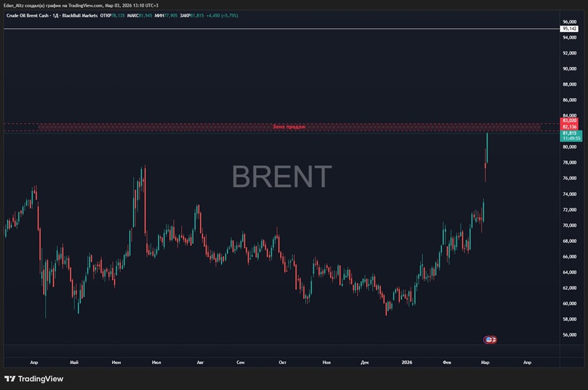Viewport: 588px width, 390px height.
Task: Click the ОТКР 78,135 open value
Action: point(112,16)
